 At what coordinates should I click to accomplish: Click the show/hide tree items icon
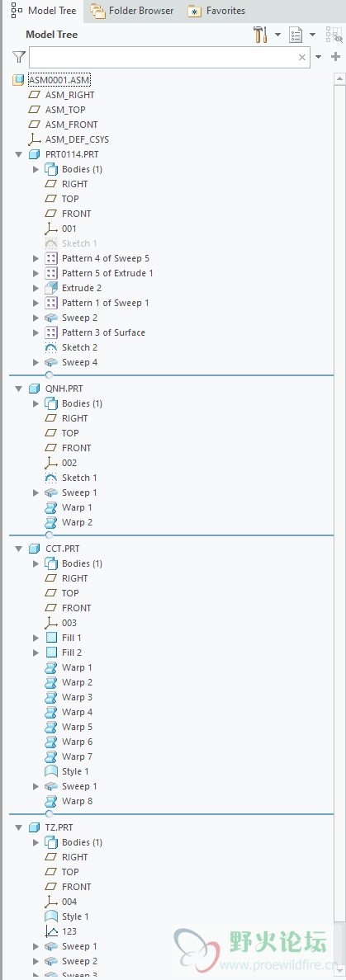(334, 35)
